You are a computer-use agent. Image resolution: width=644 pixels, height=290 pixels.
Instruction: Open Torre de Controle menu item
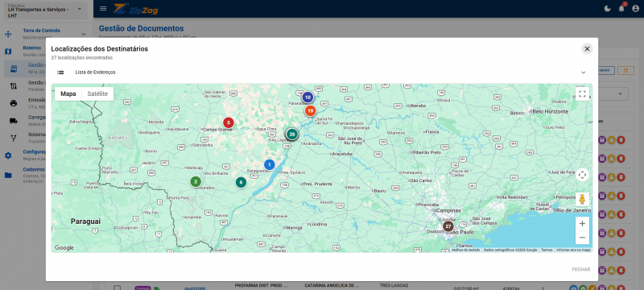[42, 31]
